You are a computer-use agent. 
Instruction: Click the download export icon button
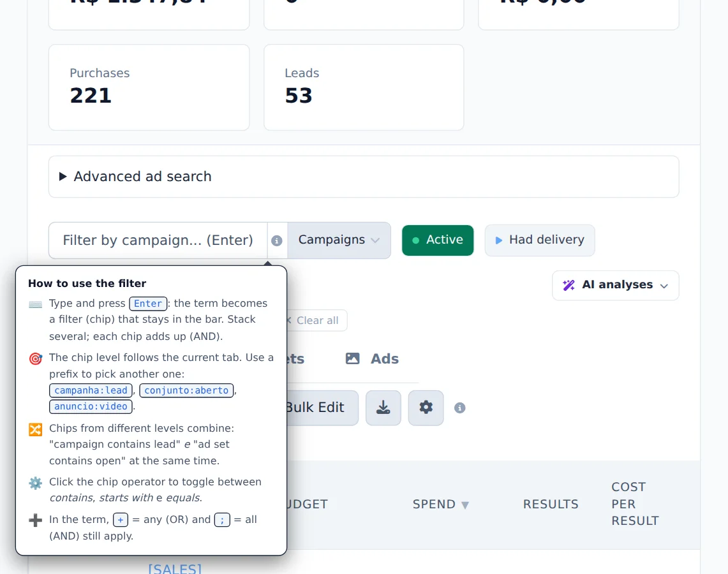[383, 408]
